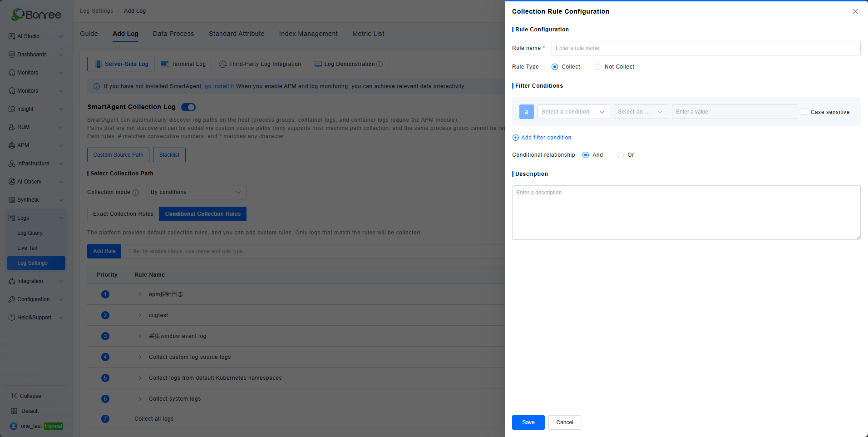Click the Integration sidebar icon
The height and width of the screenshot is (437, 868).
coord(12,281)
